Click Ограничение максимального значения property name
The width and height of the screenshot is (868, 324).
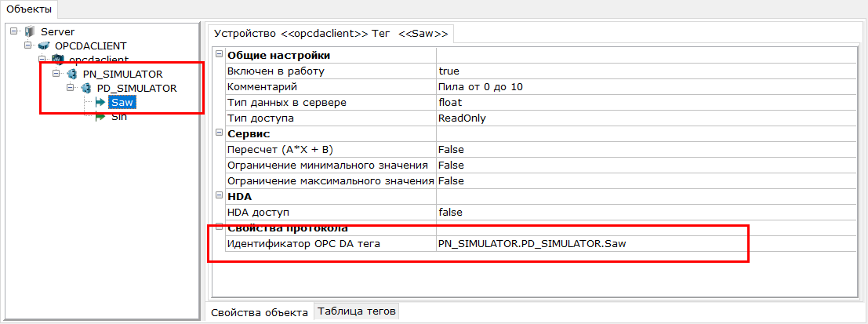click(x=330, y=180)
